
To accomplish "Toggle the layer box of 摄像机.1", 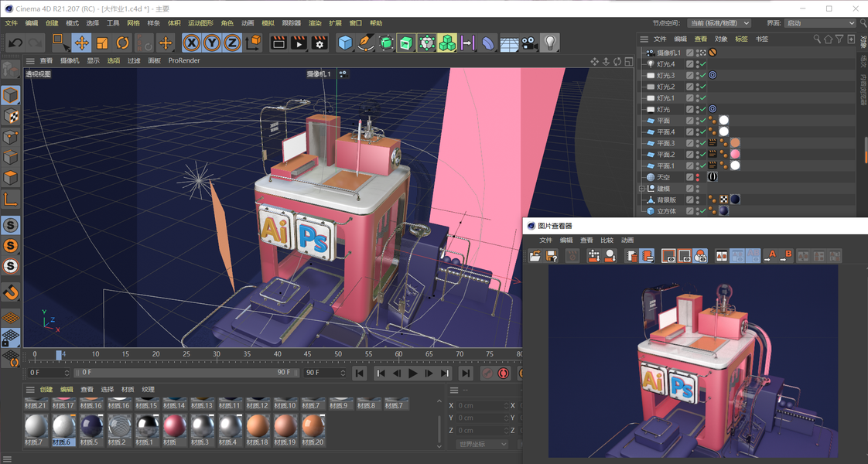I will click(x=690, y=53).
